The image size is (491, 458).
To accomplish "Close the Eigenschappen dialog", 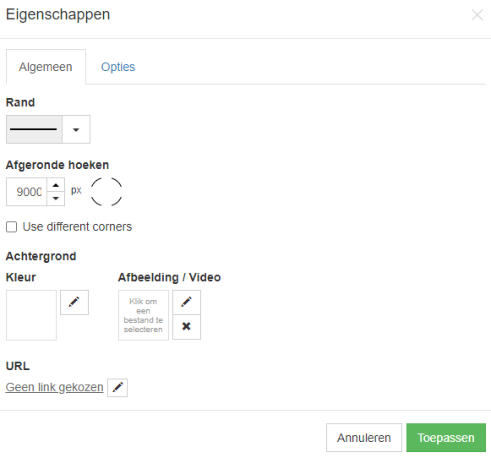I will point(477,15).
